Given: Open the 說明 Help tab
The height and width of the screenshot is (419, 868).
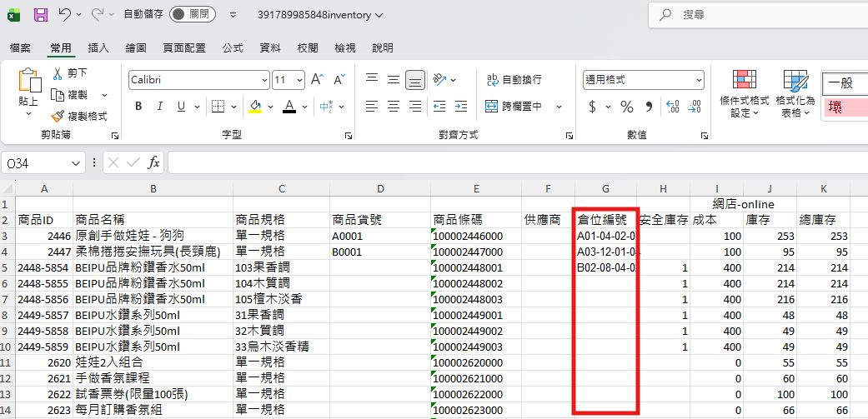Looking at the screenshot, I should (x=383, y=48).
